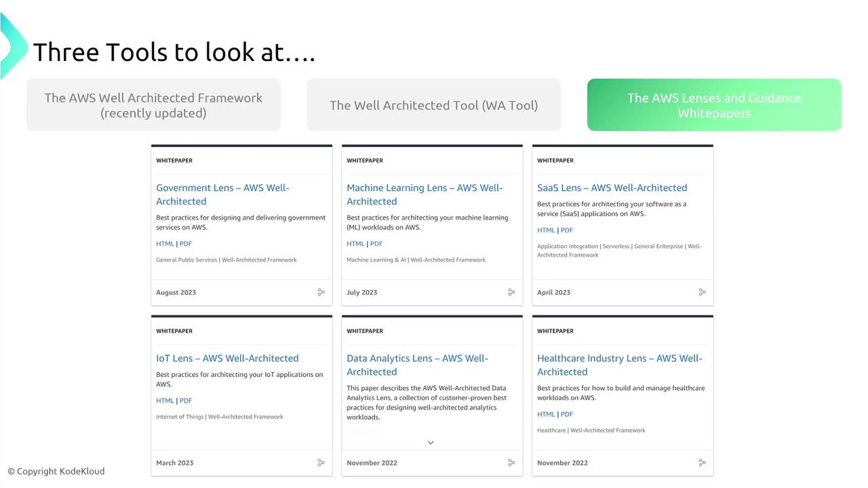Click share icon on IoT Lens card

[x=321, y=463]
